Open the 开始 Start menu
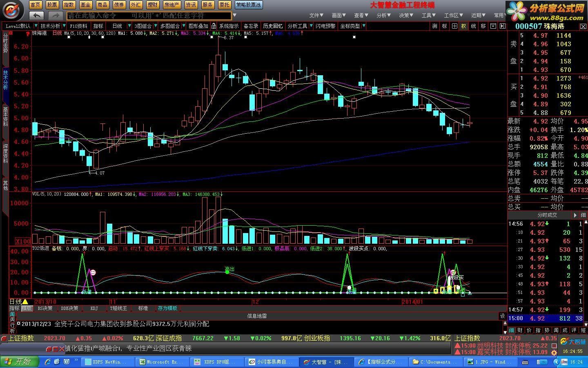 point(19,361)
